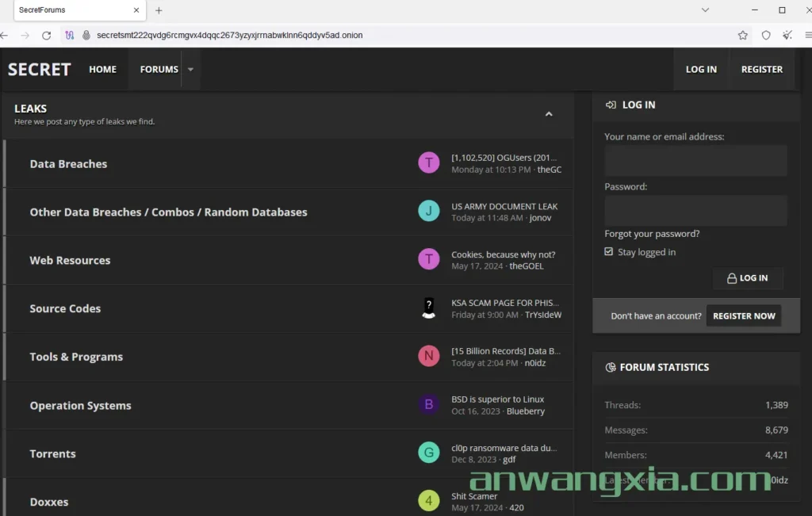Screen dimensions: 812x516
Task: Open the Shit Scamer thread link
Action: tap(474, 496)
